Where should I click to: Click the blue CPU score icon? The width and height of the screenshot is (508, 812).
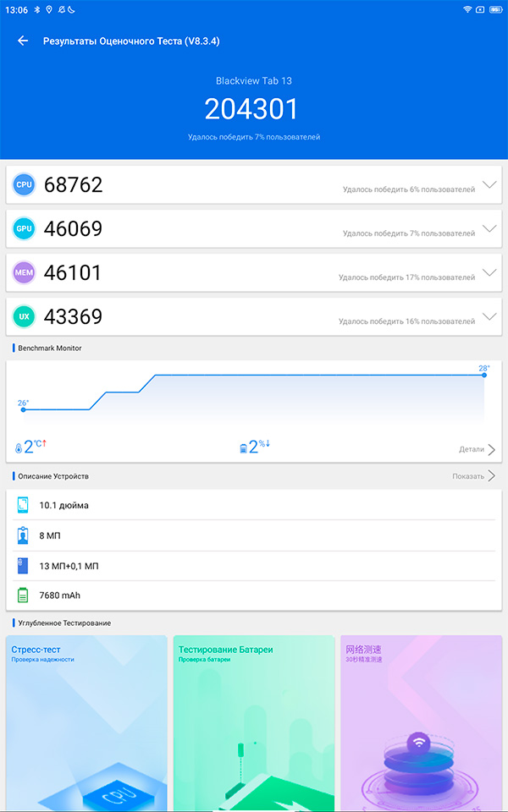click(24, 184)
